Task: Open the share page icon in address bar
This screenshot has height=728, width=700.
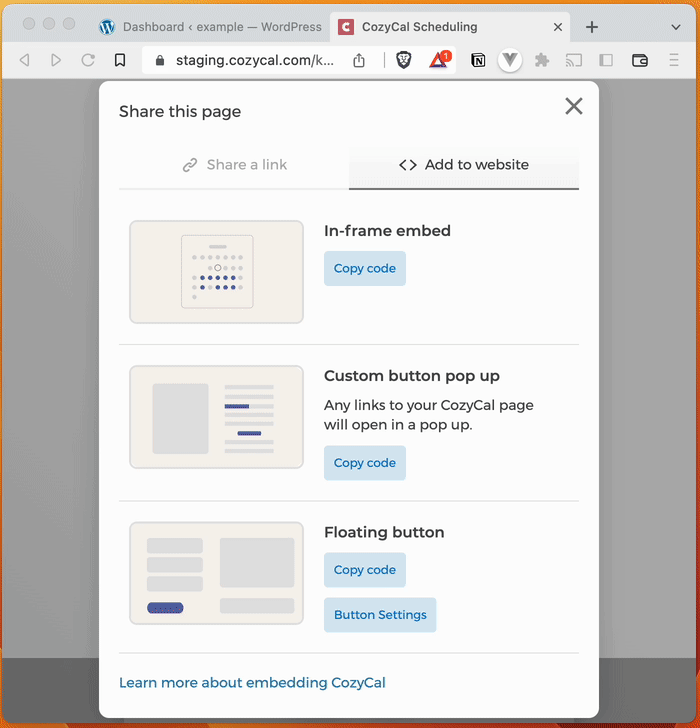Action: click(x=359, y=60)
